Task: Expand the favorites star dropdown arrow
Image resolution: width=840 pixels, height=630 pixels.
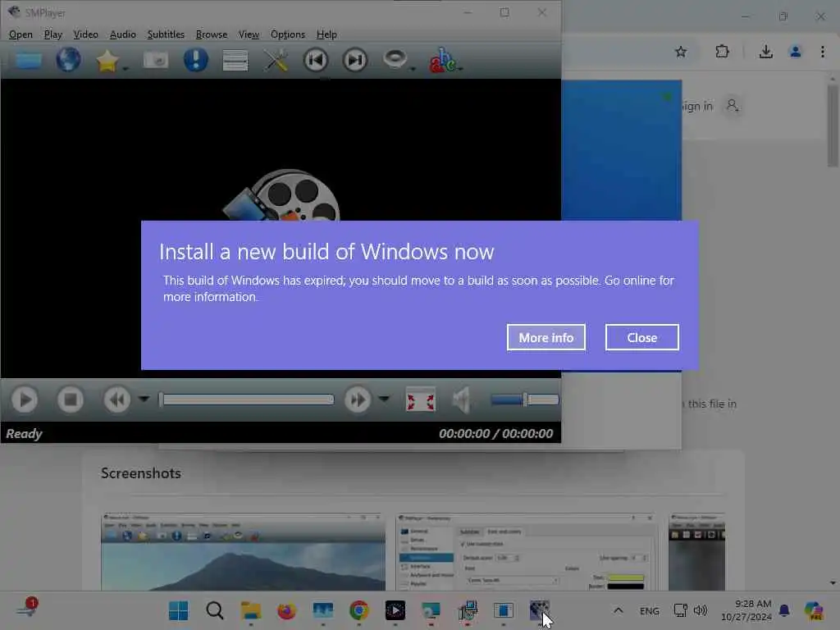Action: (126, 69)
